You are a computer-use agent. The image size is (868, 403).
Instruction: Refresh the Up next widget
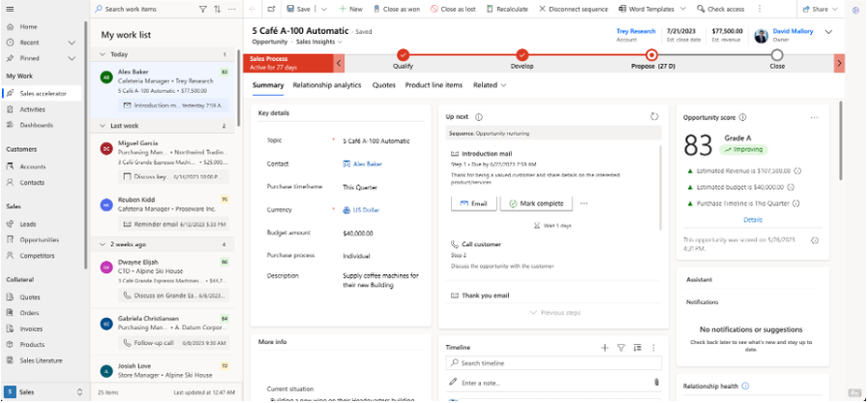pos(654,116)
